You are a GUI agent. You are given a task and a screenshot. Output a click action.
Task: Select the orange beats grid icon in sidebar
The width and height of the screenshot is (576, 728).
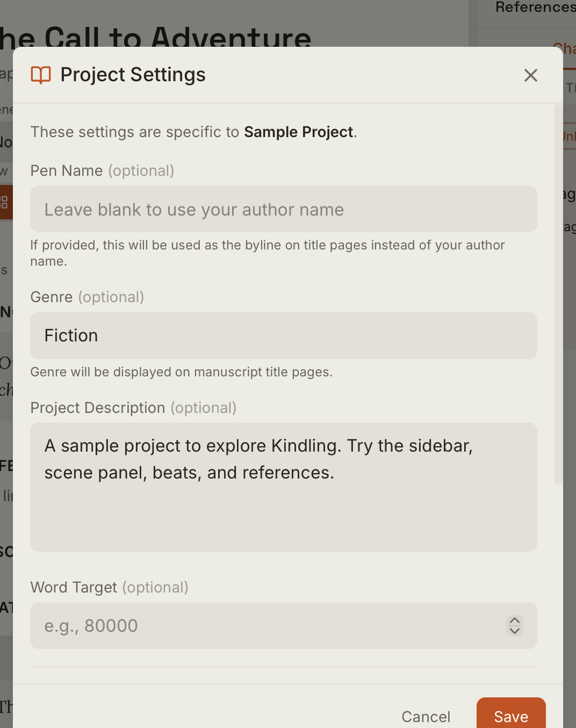[4, 202]
